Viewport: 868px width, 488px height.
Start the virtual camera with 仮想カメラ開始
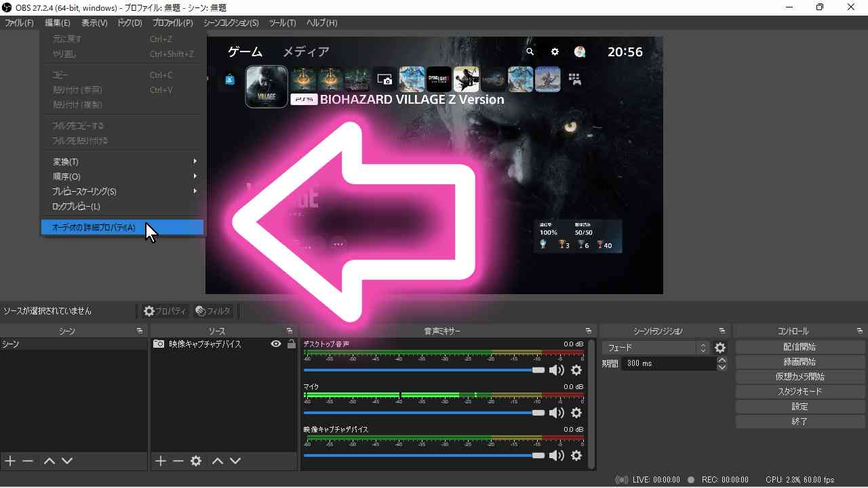(800, 377)
